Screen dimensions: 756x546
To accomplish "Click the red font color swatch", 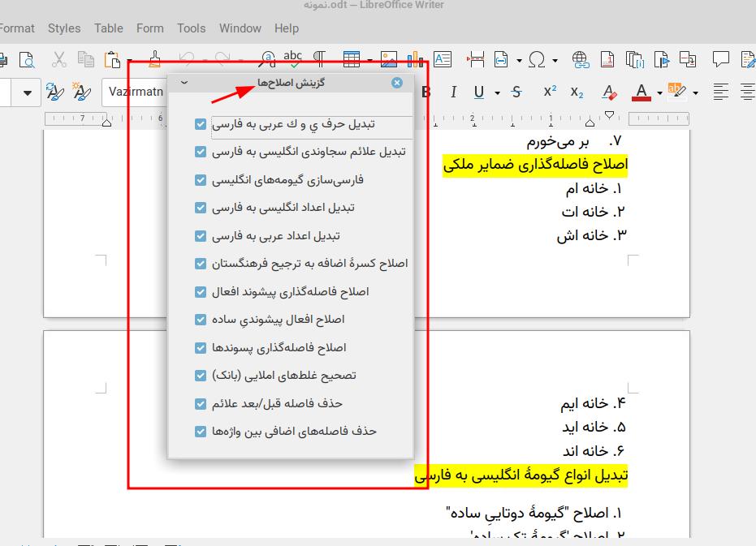I will (x=641, y=92).
